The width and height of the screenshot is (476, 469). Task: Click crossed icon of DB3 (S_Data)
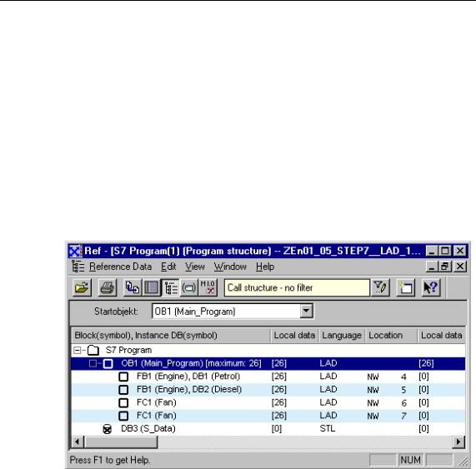[x=108, y=429]
